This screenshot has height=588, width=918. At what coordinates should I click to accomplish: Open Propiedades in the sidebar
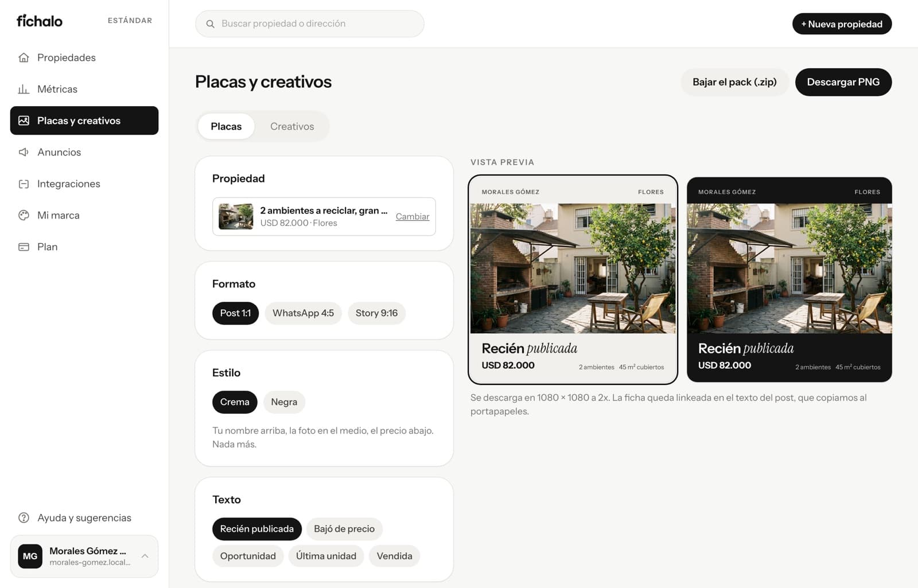(x=84, y=57)
